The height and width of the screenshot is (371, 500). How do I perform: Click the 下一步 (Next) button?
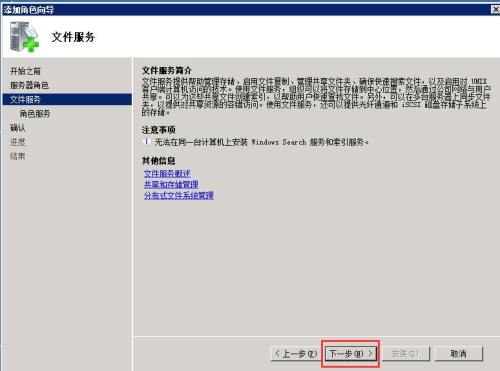(351, 354)
